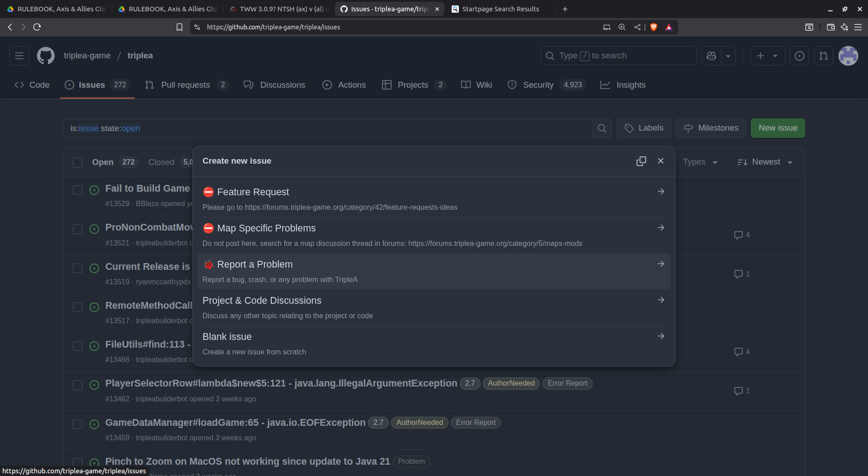Click Brave shields lion icon
The height and width of the screenshot is (476, 868).
[653, 27]
